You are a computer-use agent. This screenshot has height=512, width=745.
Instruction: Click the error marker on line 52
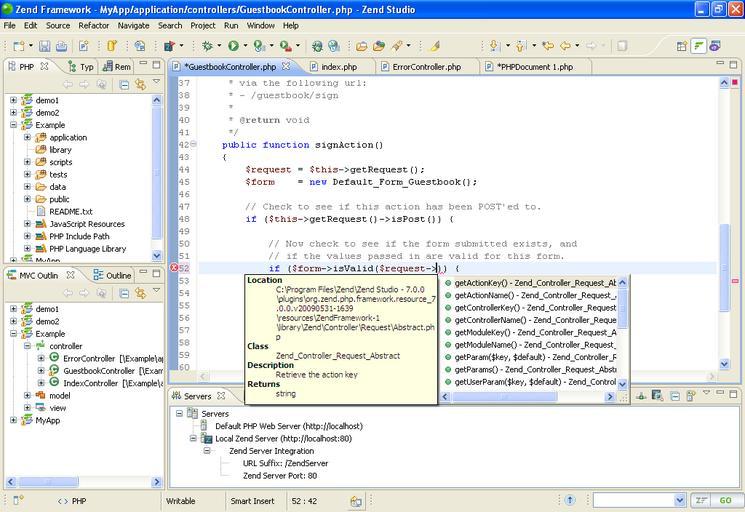[174, 268]
